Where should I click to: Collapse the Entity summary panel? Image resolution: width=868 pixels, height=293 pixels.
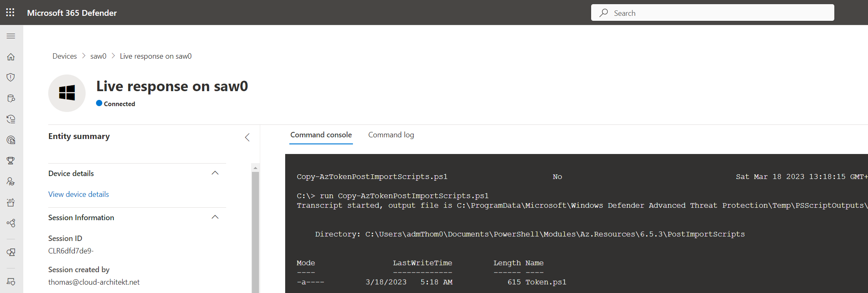(247, 137)
